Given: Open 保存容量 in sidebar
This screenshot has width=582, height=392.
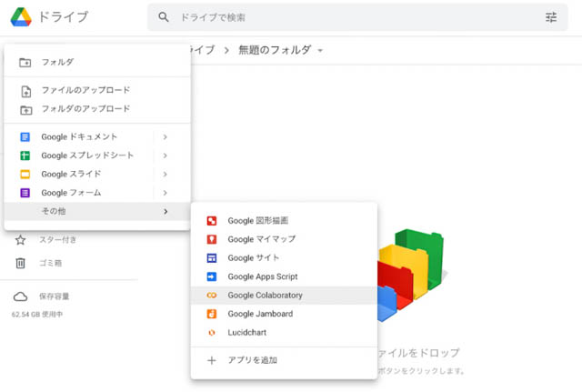Looking at the screenshot, I should (55, 297).
